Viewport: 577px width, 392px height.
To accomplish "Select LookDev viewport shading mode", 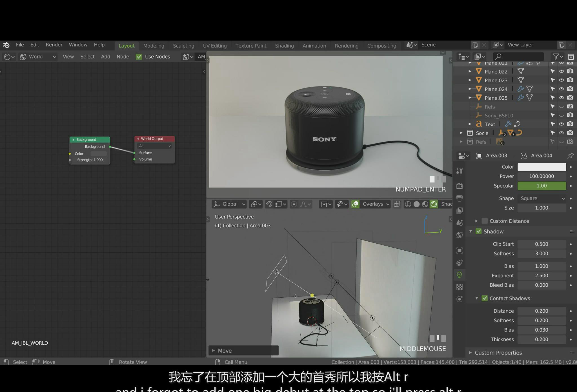I will (425, 204).
